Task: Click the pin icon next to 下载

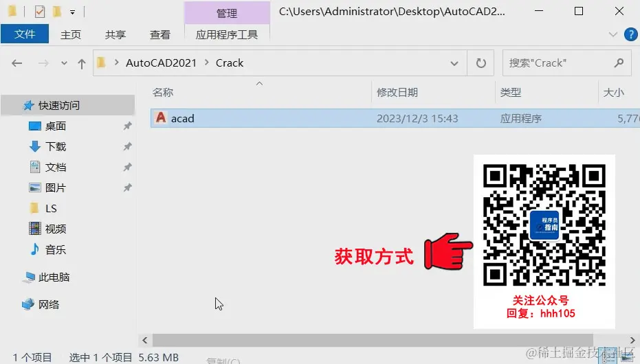Action: [127, 146]
